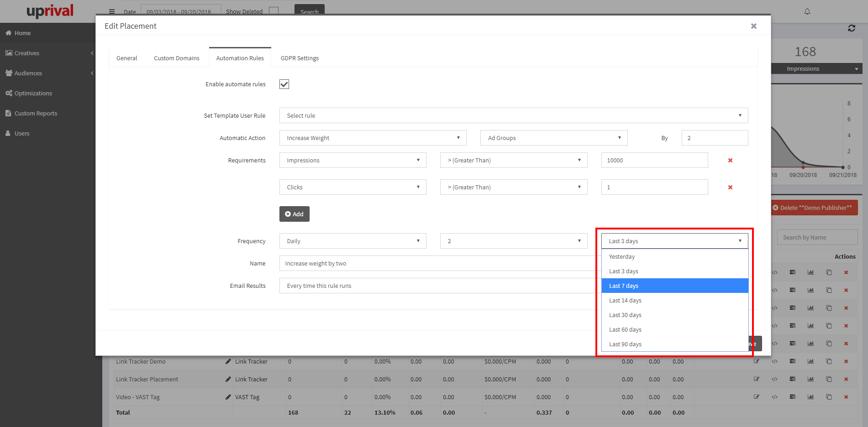Open Greater Than operator for Clicks row
Screen dimensions: 868x427
tap(514, 187)
